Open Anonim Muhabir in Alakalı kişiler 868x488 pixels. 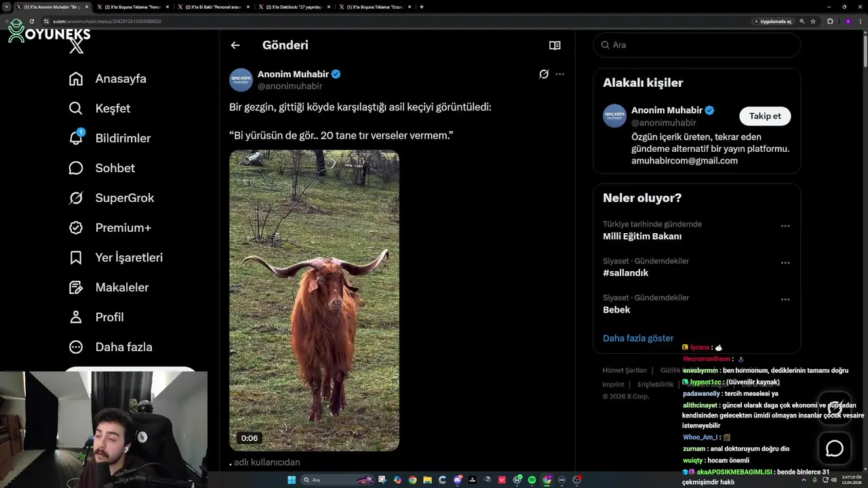point(667,110)
